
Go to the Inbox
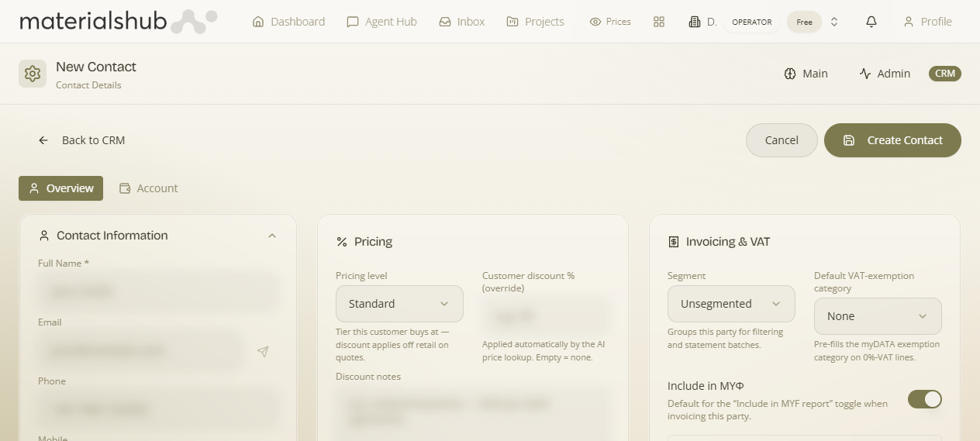coord(461,22)
